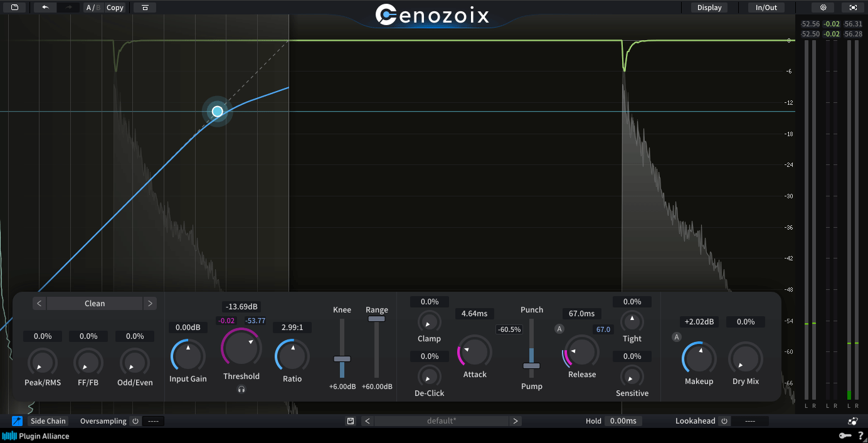Toggle the Lookahead power button
Viewport: 868px width, 443px height.
(x=724, y=421)
